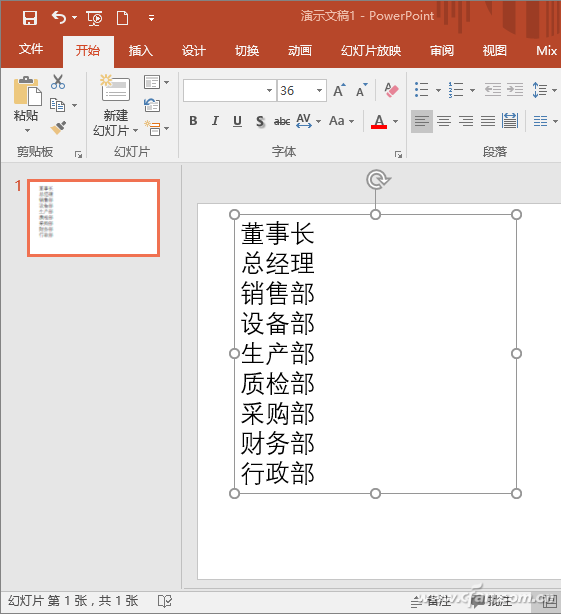Justify text alignment
Viewport: 561px width, 614px height.
click(488, 121)
